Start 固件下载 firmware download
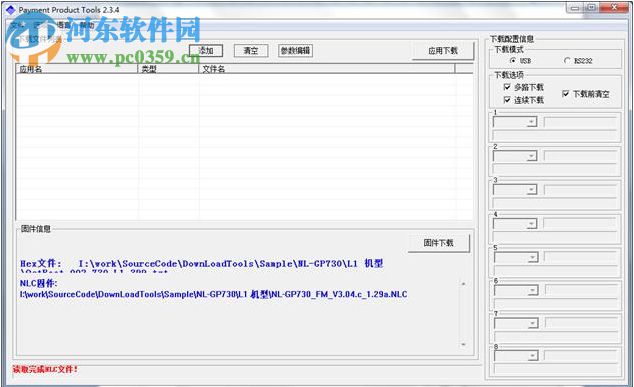The height and width of the screenshot is (387, 634). click(439, 243)
